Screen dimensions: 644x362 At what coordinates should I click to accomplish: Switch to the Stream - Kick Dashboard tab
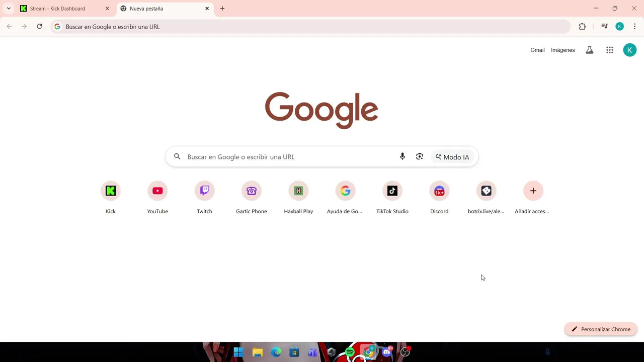coord(64,9)
